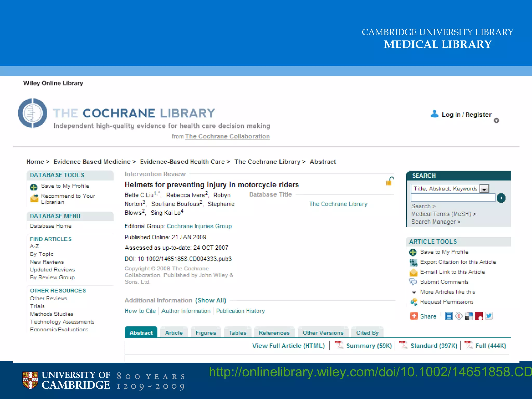Open the Author Information link
Viewport: 532px width, 399px height.
pos(186,311)
